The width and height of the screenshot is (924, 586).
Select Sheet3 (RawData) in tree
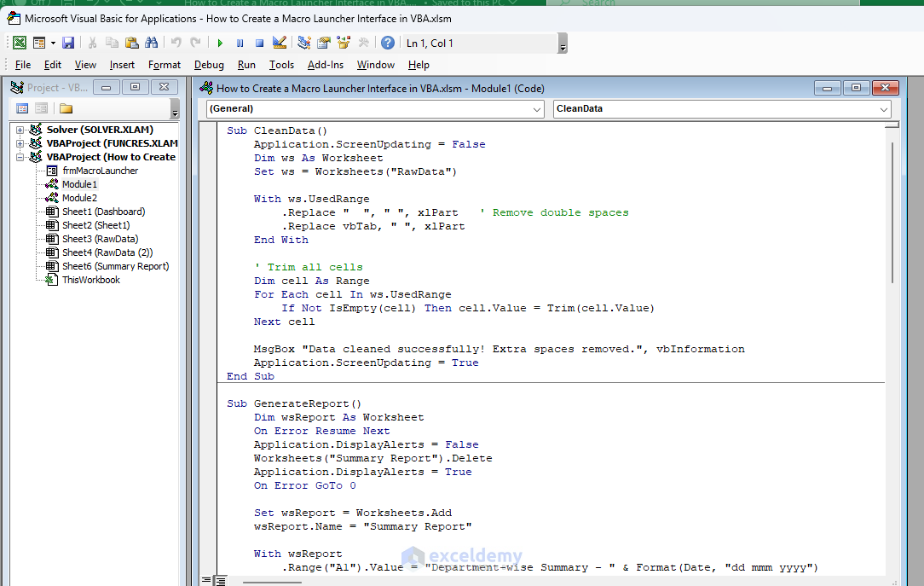[101, 239]
